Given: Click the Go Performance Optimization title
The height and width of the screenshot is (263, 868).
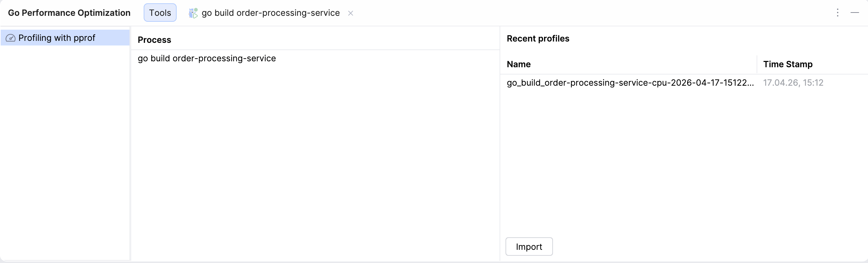Looking at the screenshot, I should coord(69,13).
